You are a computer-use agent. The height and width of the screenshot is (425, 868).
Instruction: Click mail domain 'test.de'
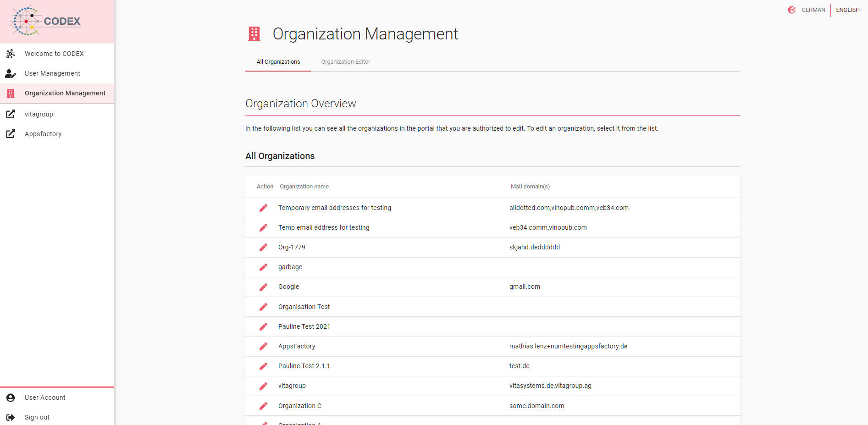(520, 366)
